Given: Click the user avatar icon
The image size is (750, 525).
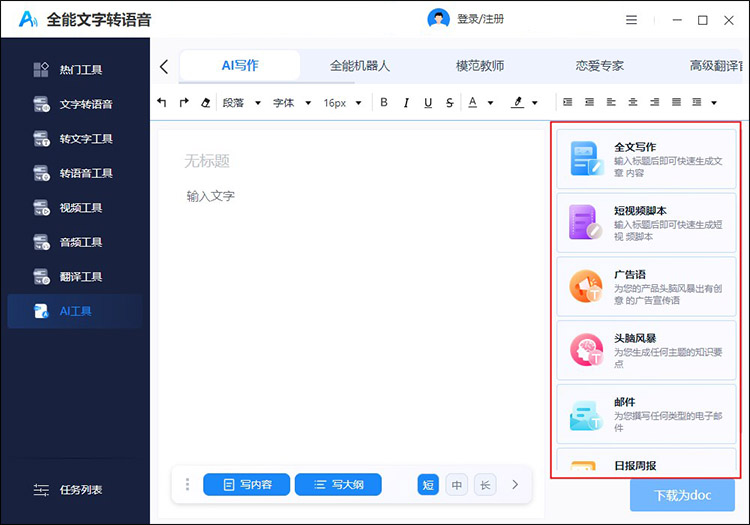Looking at the screenshot, I should pyautogui.click(x=438, y=19).
